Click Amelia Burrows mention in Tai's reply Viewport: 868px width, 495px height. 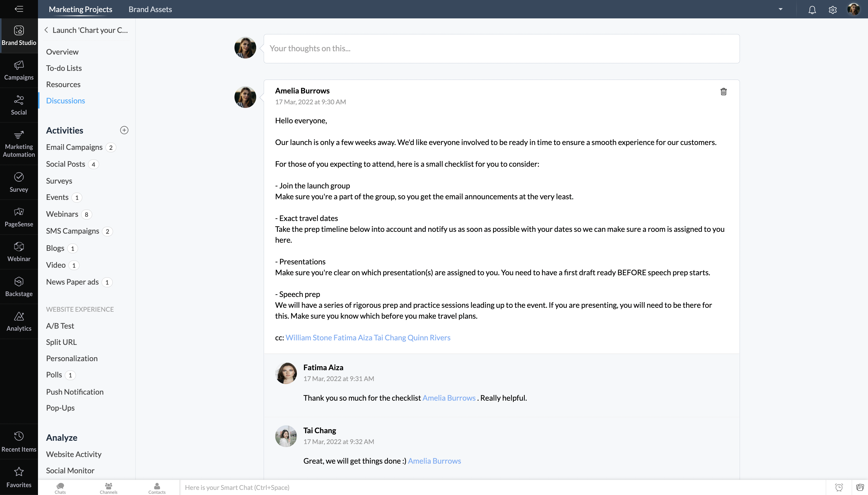point(434,460)
